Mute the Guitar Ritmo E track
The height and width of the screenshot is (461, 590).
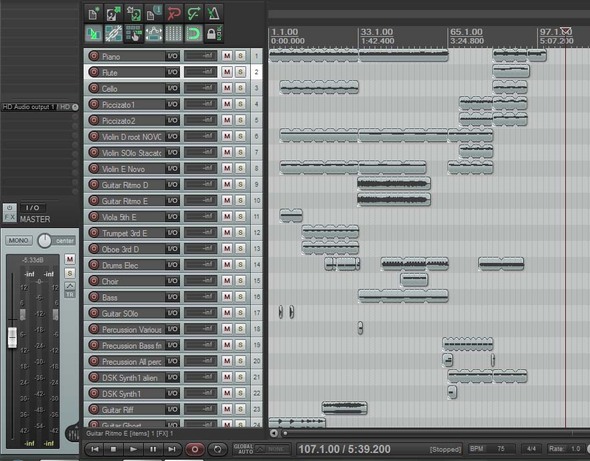(227, 201)
